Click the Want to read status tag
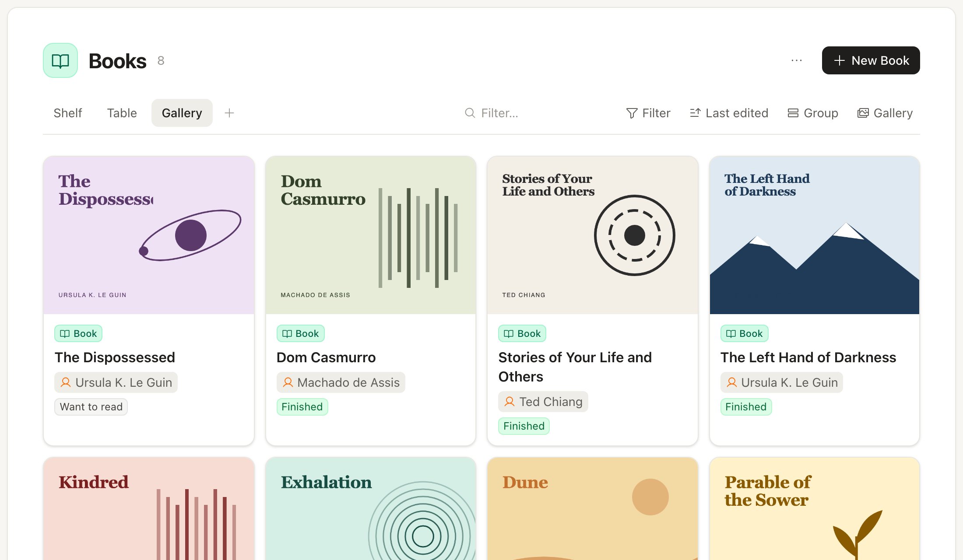The image size is (963, 560). [91, 407]
